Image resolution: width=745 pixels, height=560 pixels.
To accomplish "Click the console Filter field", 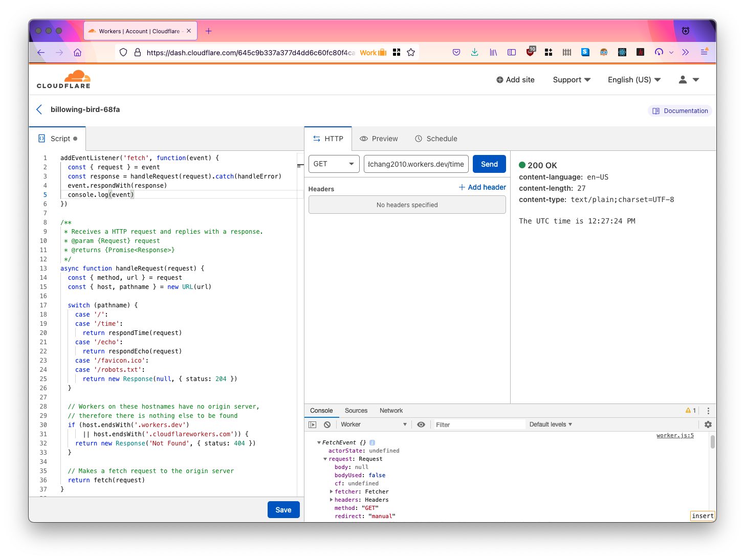I will [x=479, y=424].
